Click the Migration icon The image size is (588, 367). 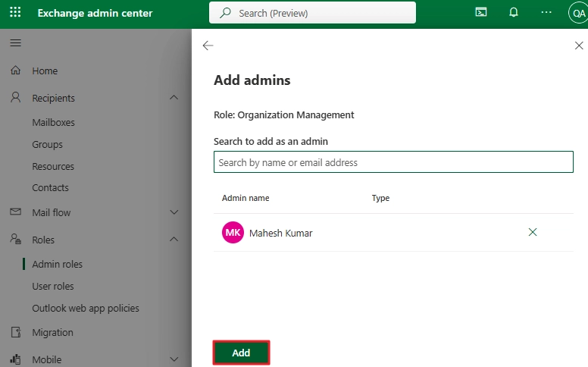(x=16, y=332)
